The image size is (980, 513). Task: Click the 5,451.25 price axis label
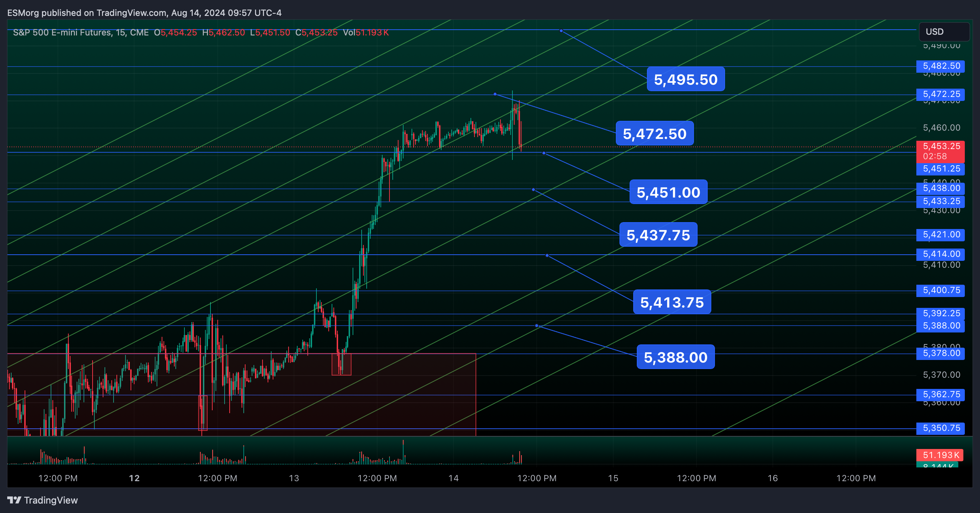coord(941,169)
